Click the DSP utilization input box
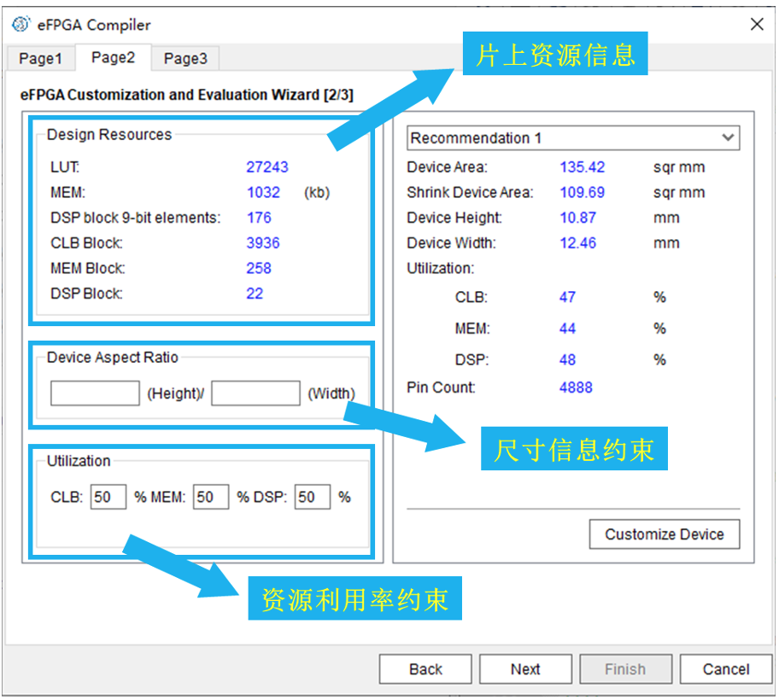Screen dimensions: 779x700 tap(312, 497)
